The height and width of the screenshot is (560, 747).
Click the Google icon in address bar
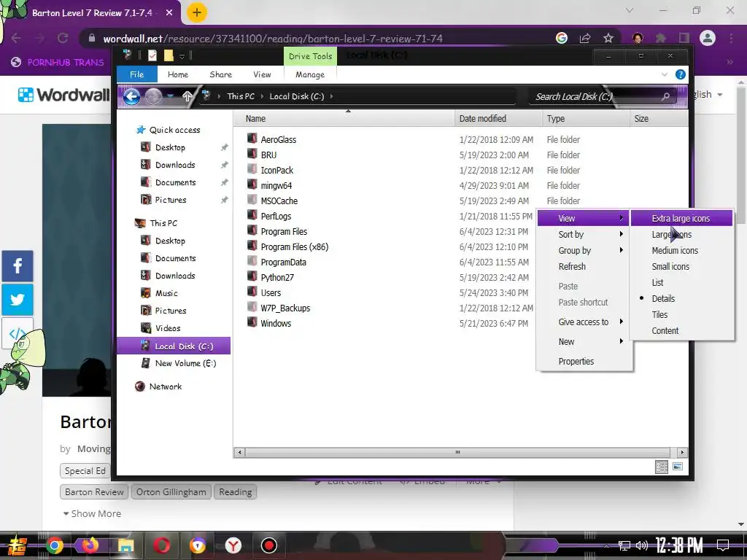click(x=562, y=38)
